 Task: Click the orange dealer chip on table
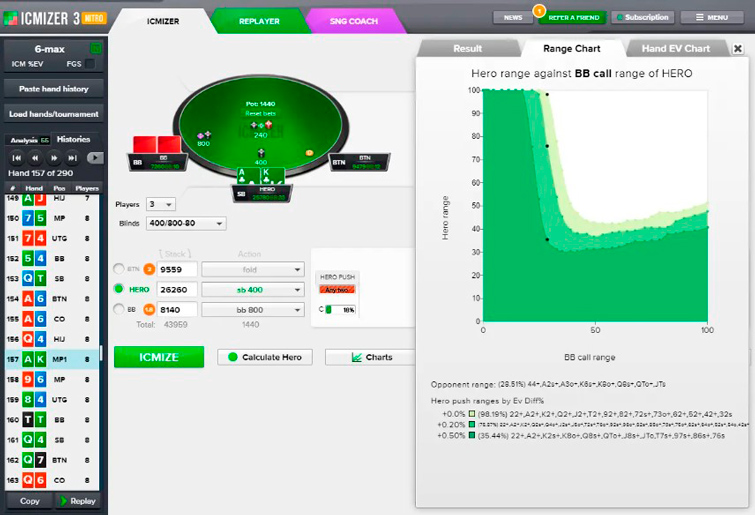coord(309,153)
